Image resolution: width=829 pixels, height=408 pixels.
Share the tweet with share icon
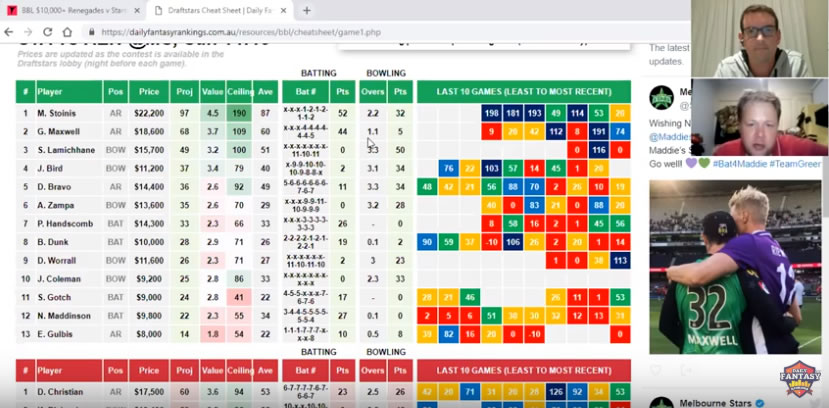pyautogui.click(x=688, y=370)
